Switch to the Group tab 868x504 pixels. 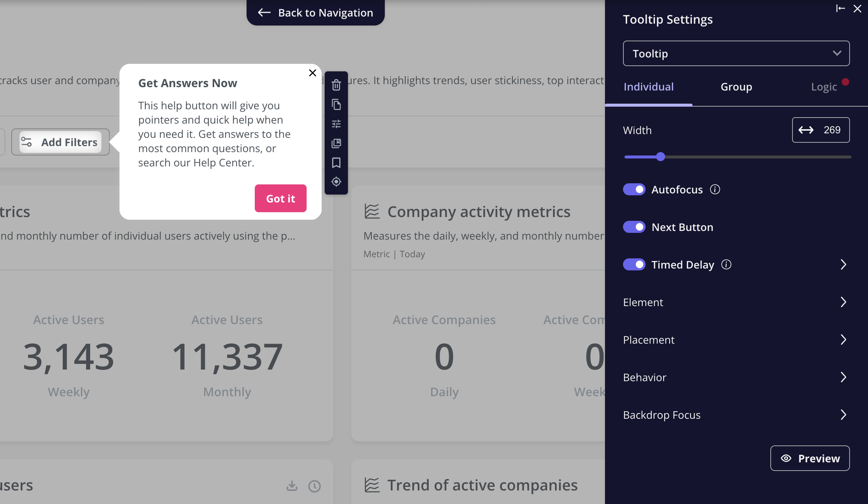tap(736, 87)
